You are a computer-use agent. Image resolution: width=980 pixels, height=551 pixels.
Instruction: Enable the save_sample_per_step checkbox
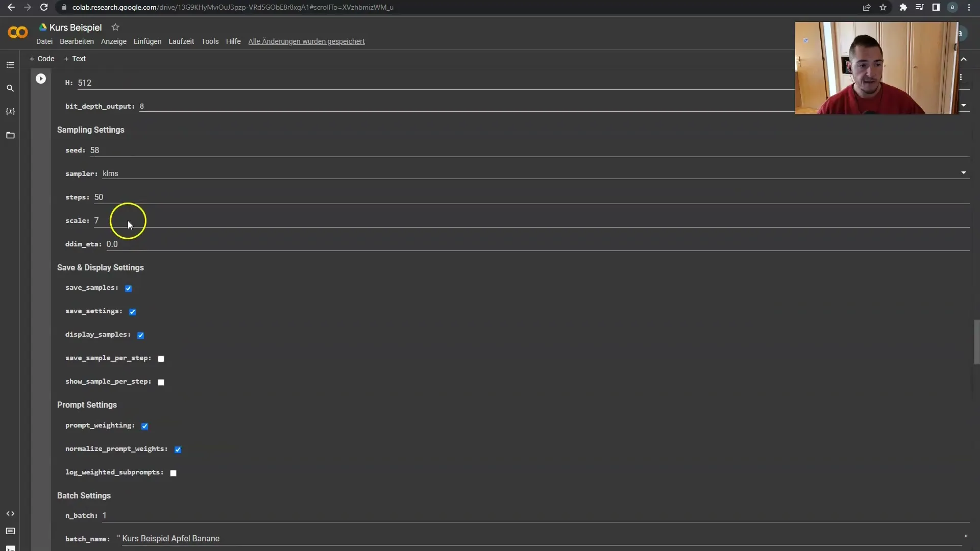click(x=161, y=359)
